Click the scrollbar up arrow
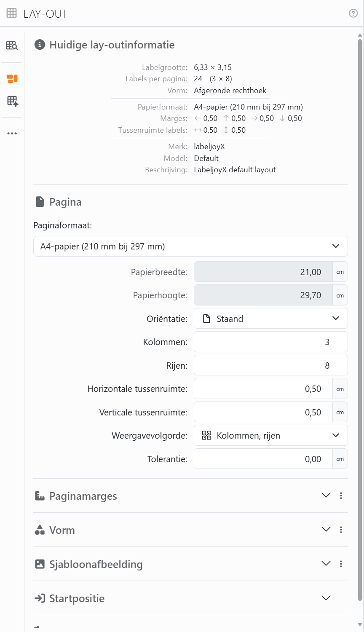The image size is (364, 632). click(360, 35)
